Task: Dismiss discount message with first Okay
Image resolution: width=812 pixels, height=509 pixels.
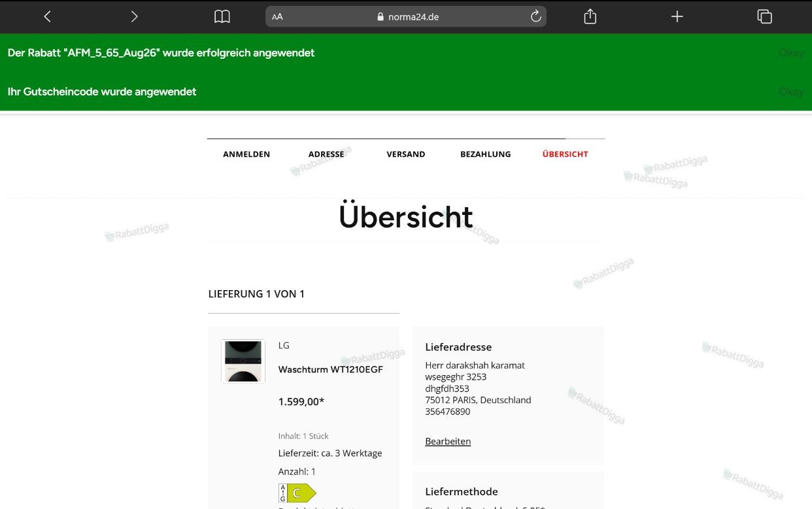Action: coord(791,53)
